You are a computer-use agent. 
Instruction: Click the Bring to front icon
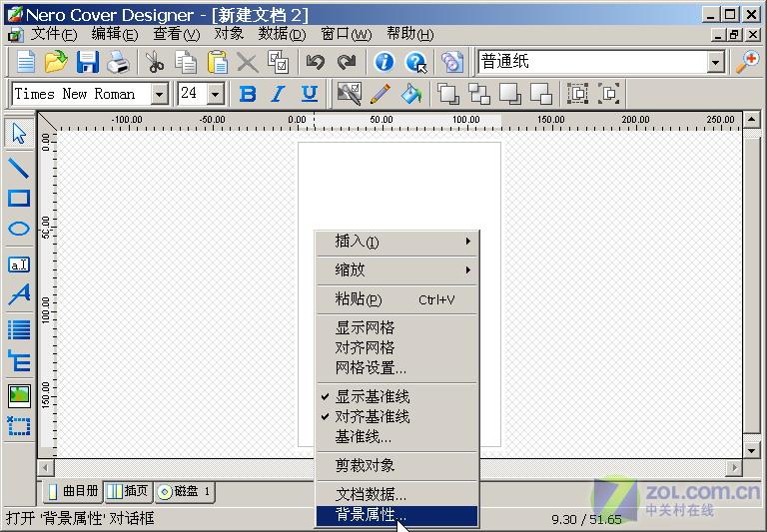click(448, 94)
